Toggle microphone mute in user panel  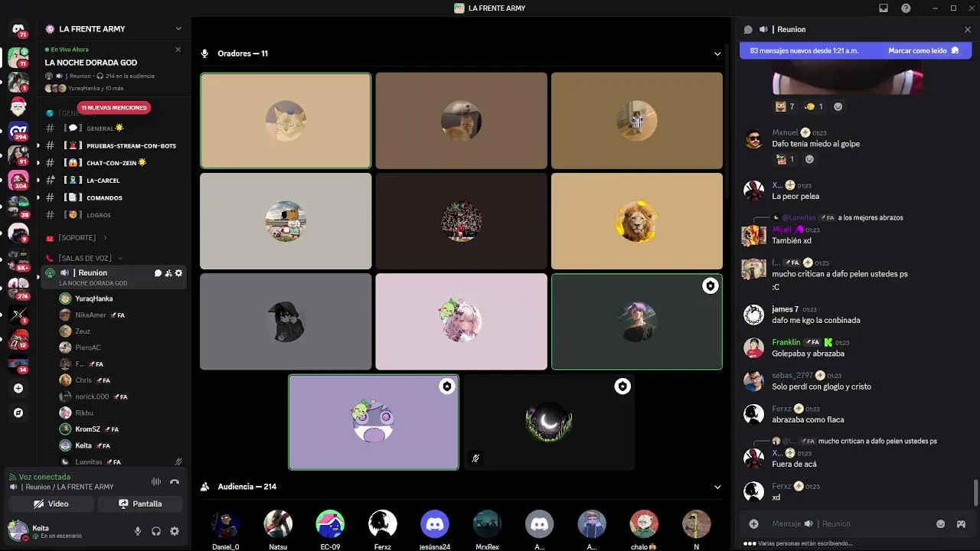pos(138,531)
